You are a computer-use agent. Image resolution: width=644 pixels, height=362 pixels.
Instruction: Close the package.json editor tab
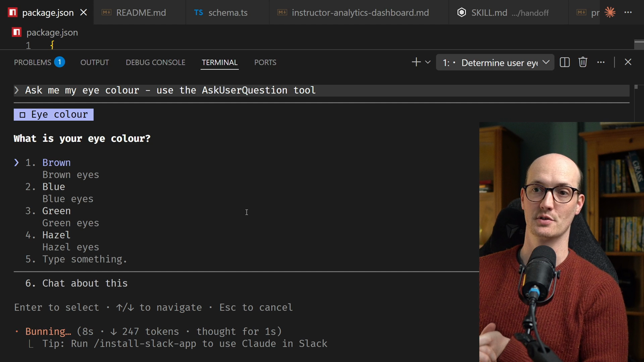(x=84, y=13)
